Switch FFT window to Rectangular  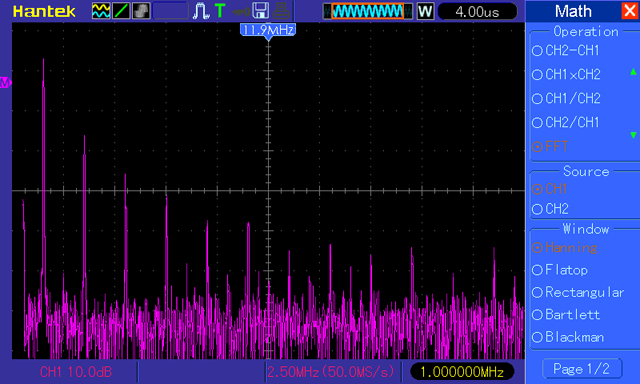click(578, 292)
